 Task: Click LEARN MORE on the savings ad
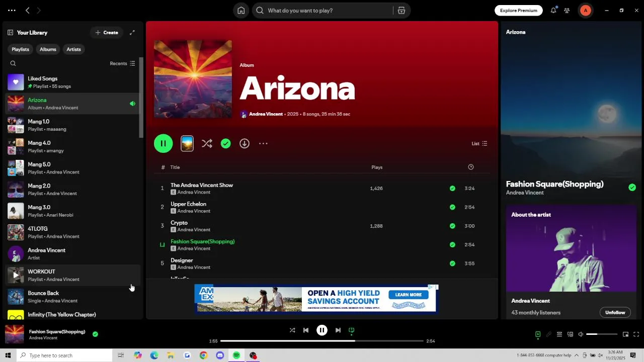coord(408,295)
